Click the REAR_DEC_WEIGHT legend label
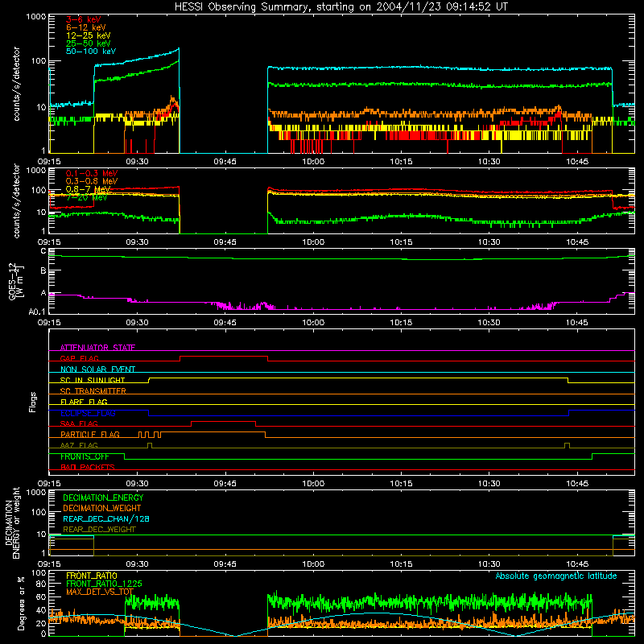The width and height of the screenshot is (644, 644). point(99,530)
